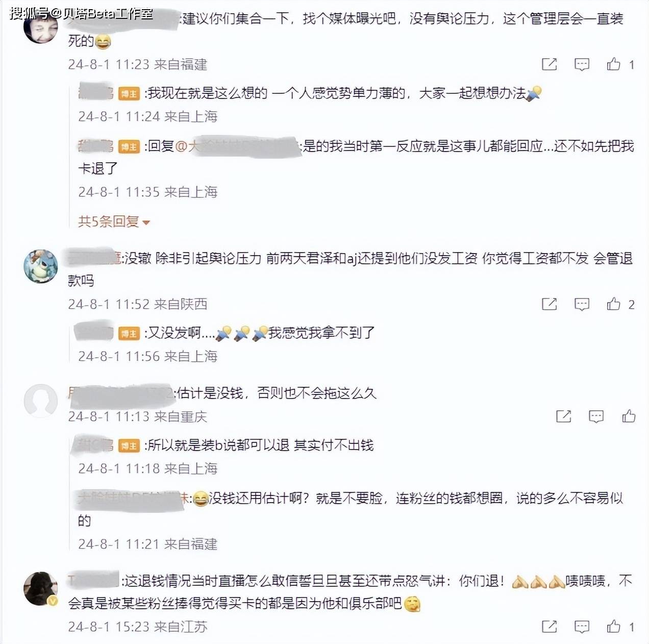Open the blurred @ mention link
Image resolution: width=649 pixels, height=644 pixels.
click(237, 146)
